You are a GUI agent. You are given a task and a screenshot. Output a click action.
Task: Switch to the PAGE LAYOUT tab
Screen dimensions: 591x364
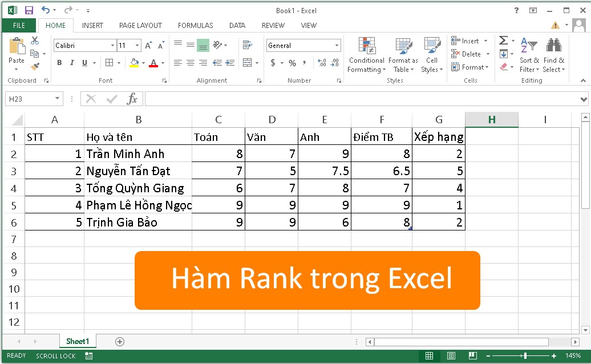pyautogui.click(x=140, y=26)
